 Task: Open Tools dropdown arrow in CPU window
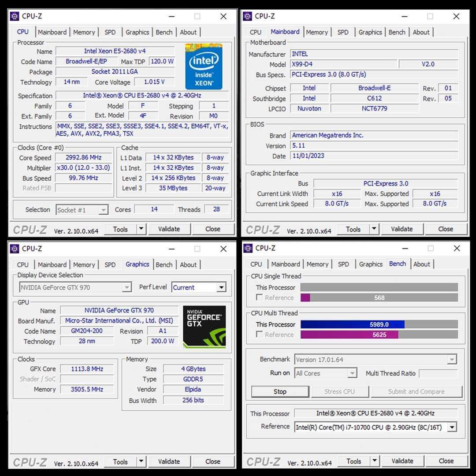click(141, 229)
